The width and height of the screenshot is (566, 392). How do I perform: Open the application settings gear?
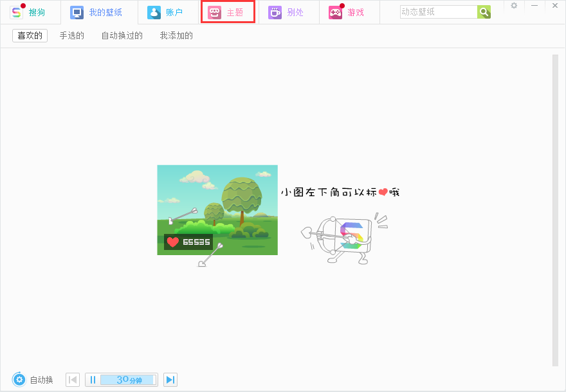(513, 6)
